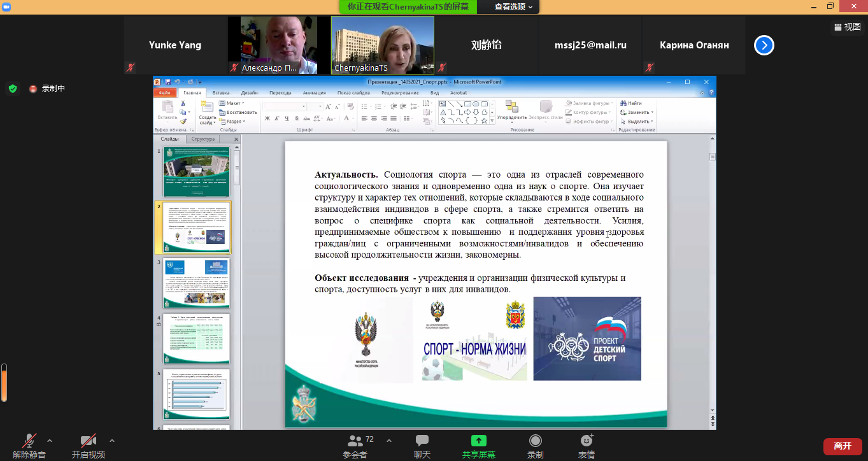Toggle bold Ж formatting
The height and width of the screenshot is (461, 868).
point(267,118)
